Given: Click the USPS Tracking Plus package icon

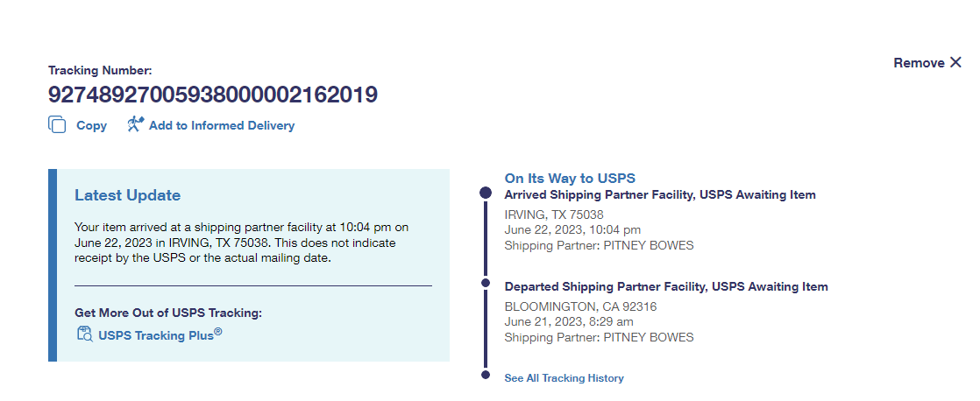Looking at the screenshot, I should [84, 334].
